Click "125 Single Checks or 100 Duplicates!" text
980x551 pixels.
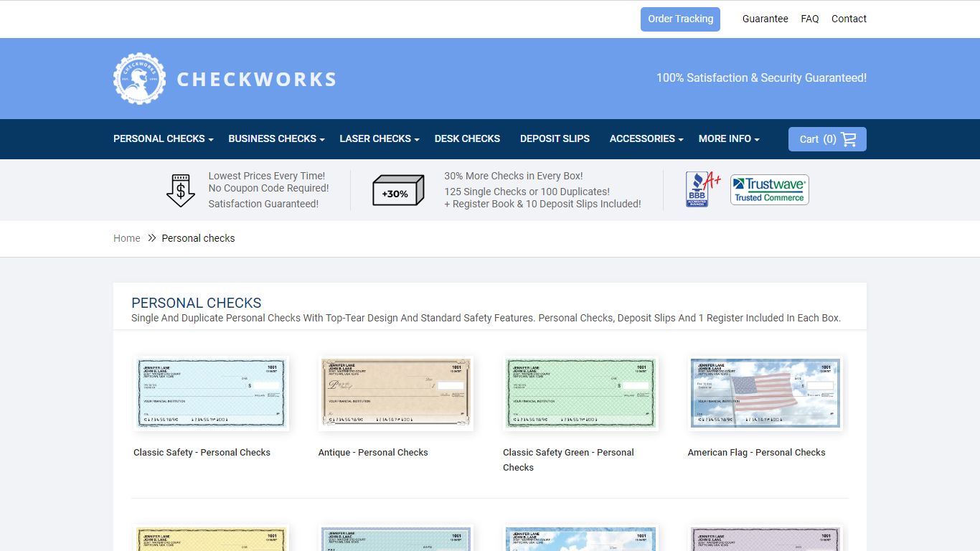click(527, 192)
